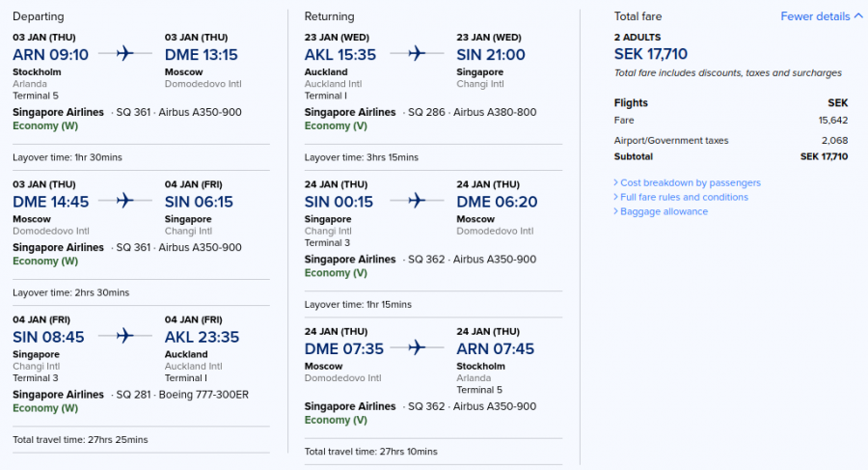The height and width of the screenshot is (470, 868).
Task: Expand Baggage allowance details
Action: 664,211
